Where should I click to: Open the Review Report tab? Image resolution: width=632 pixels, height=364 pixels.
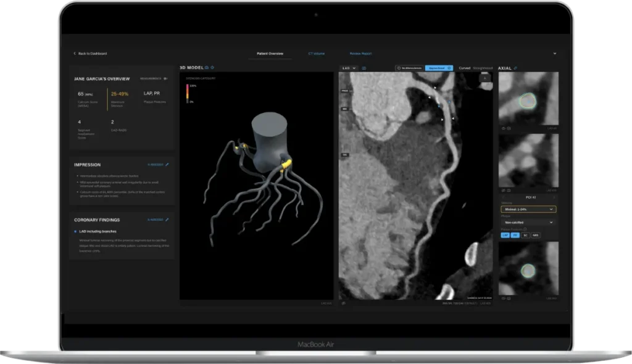coord(360,53)
